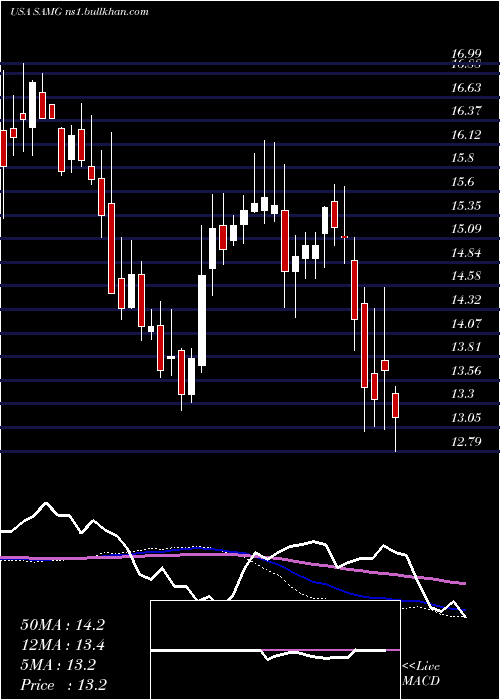This screenshot has height=700, width=500.
Task: Click the Live MACD label
Action: [x=421, y=673]
